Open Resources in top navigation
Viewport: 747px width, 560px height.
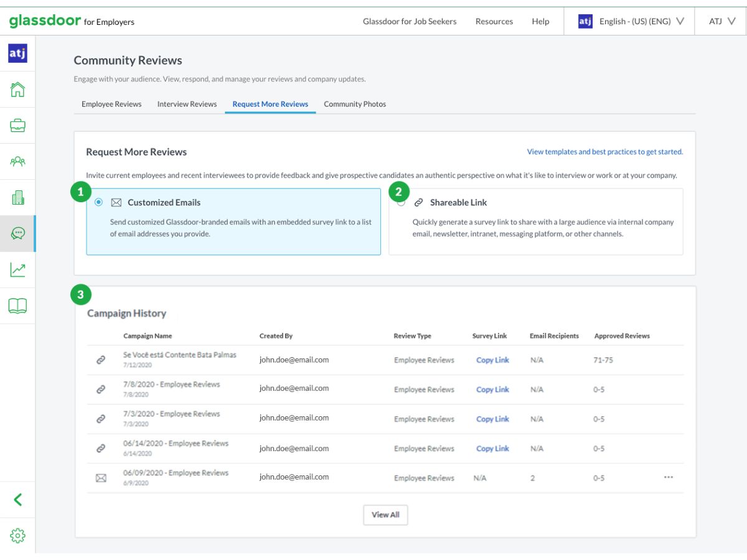(x=494, y=21)
